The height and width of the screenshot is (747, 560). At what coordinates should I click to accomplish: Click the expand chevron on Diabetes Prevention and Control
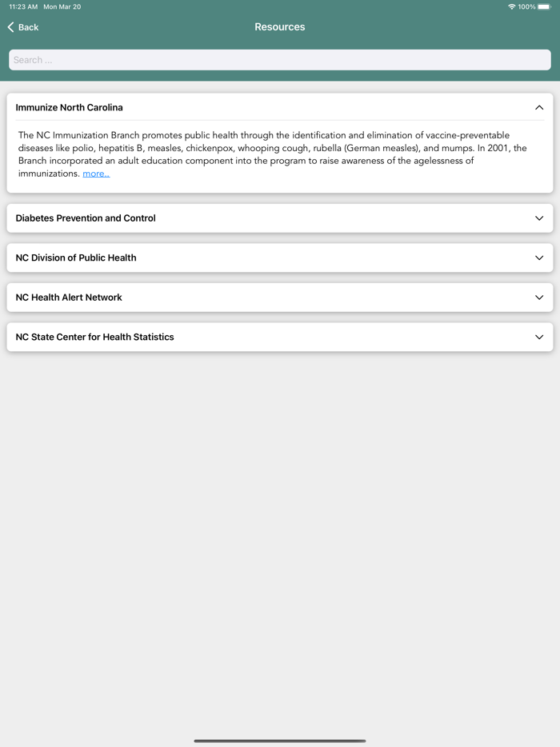(x=540, y=218)
